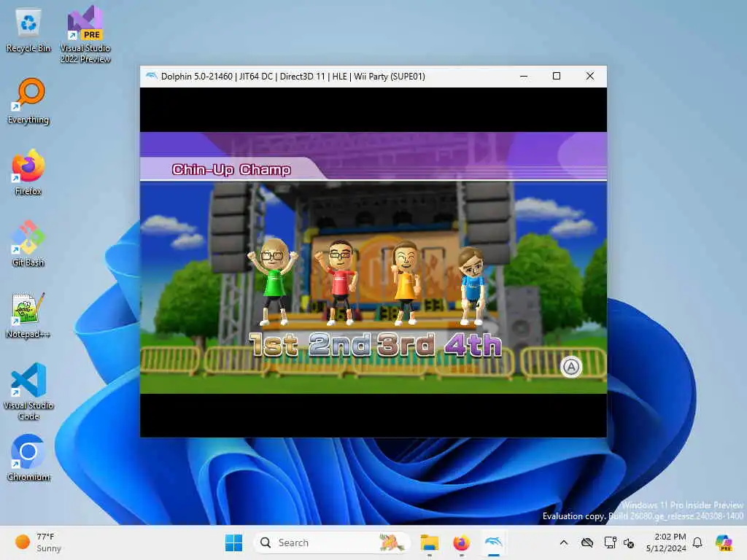Launch the Everything search shortcut
747x560 pixels.
coord(28,101)
